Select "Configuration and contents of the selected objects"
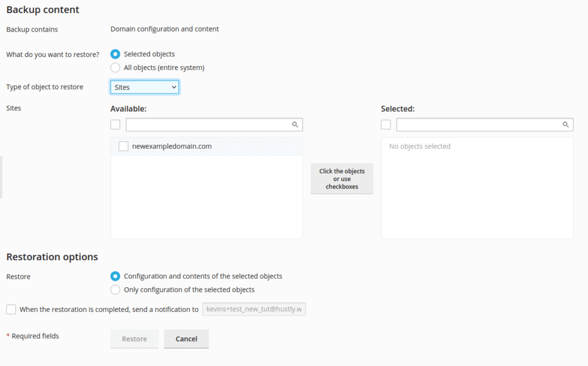588x366 pixels. 115,276
